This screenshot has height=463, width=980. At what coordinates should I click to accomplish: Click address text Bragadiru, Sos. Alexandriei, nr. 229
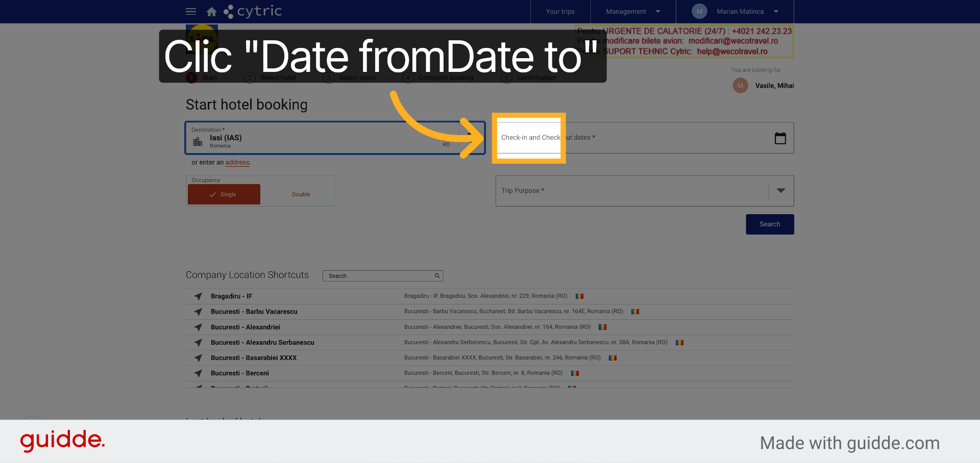485,296
